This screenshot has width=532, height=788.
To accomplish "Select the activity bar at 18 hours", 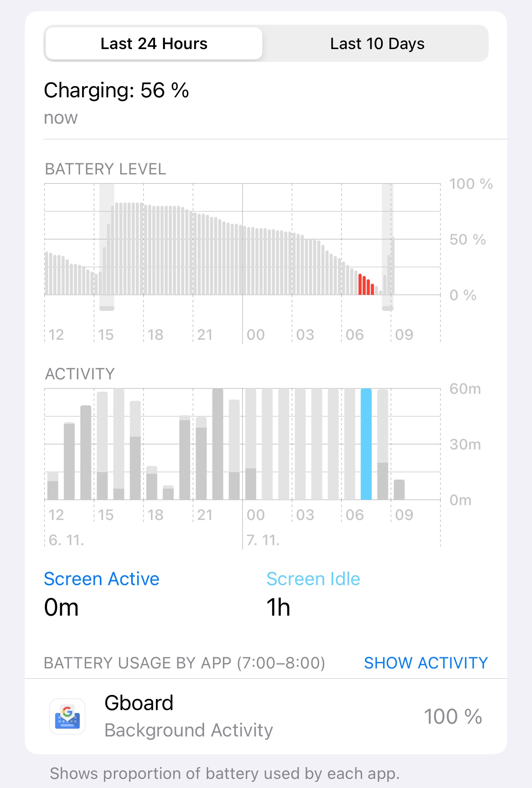I will click(x=152, y=483).
